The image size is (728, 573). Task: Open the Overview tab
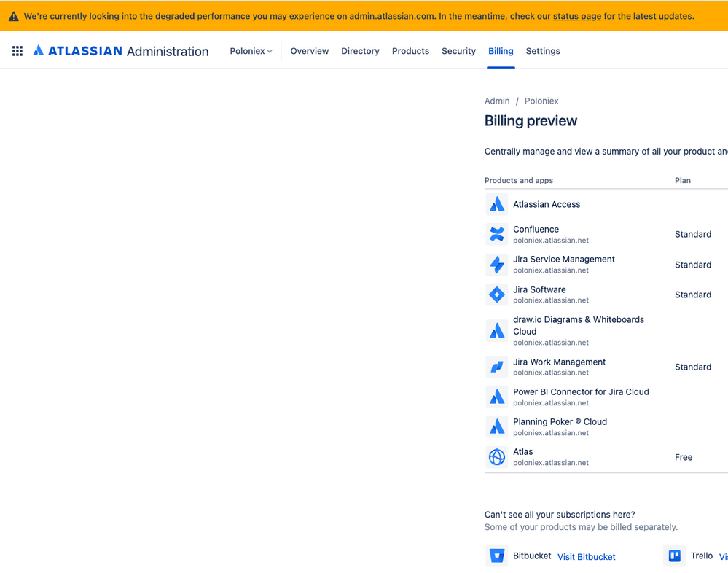309,51
